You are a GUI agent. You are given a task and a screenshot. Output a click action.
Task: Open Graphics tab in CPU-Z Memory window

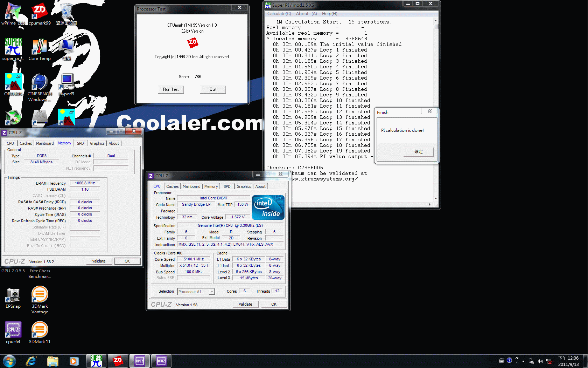click(x=97, y=143)
